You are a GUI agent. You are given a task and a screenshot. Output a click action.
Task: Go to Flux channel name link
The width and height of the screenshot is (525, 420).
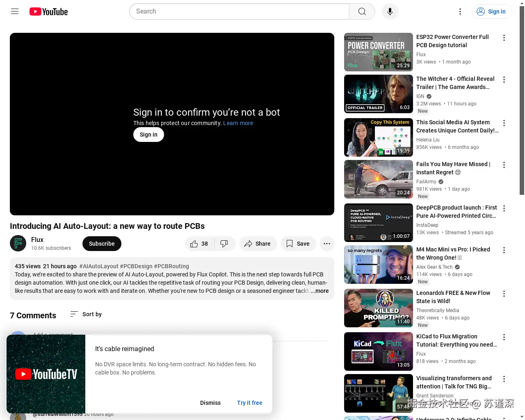(37, 240)
